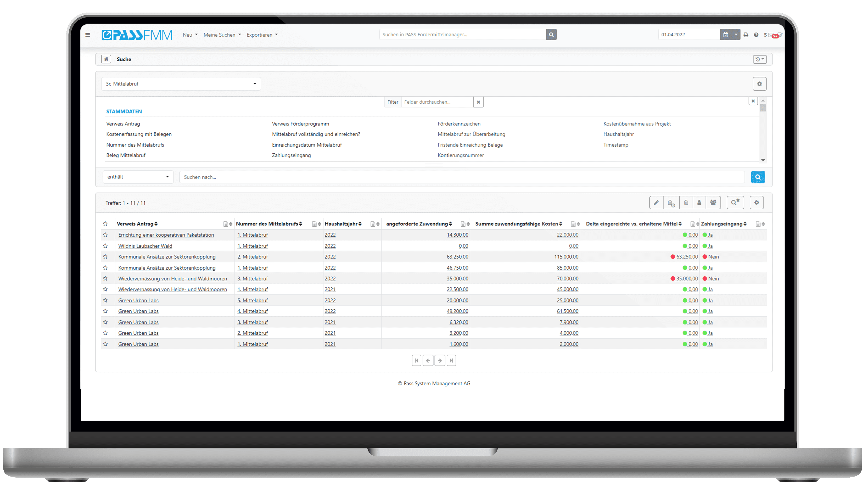Focus the Felder durchsuchen filter field
This screenshot has height=492, width=868.
point(437,102)
